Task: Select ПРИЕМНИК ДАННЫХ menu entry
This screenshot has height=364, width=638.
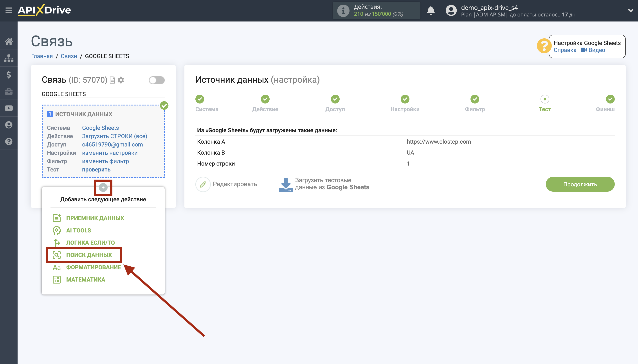Action: (95, 218)
